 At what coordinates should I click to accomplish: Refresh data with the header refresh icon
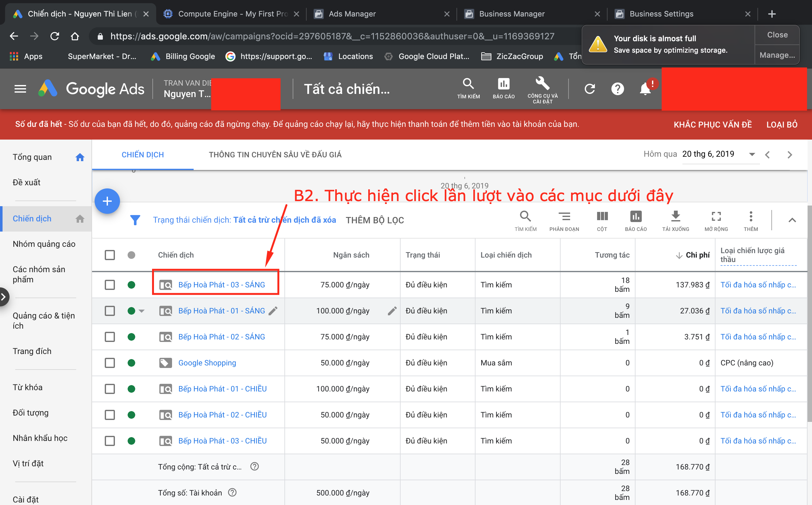pyautogui.click(x=590, y=89)
